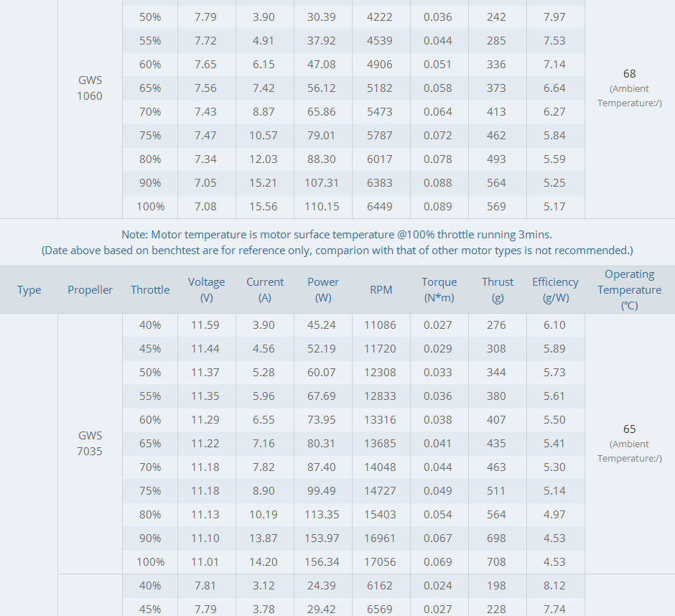The height and width of the screenshot is (616, 675).
Task: Click the Voltage (V) column header
Action: point(206,289)
